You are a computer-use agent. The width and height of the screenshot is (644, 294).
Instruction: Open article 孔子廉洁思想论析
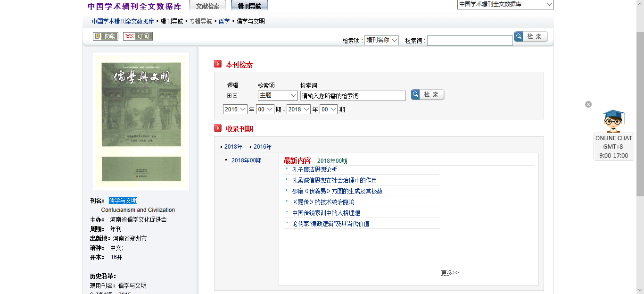(x=314, y=170)
